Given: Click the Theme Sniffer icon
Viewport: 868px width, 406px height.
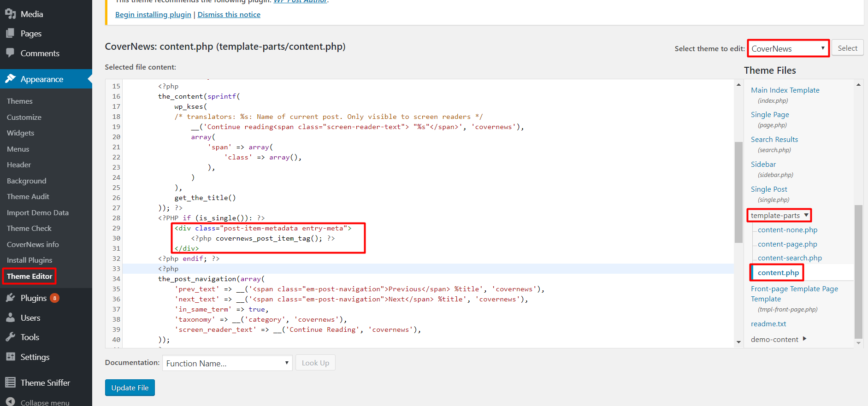Looking at the screenshot, I should click(x=10, y=382).
